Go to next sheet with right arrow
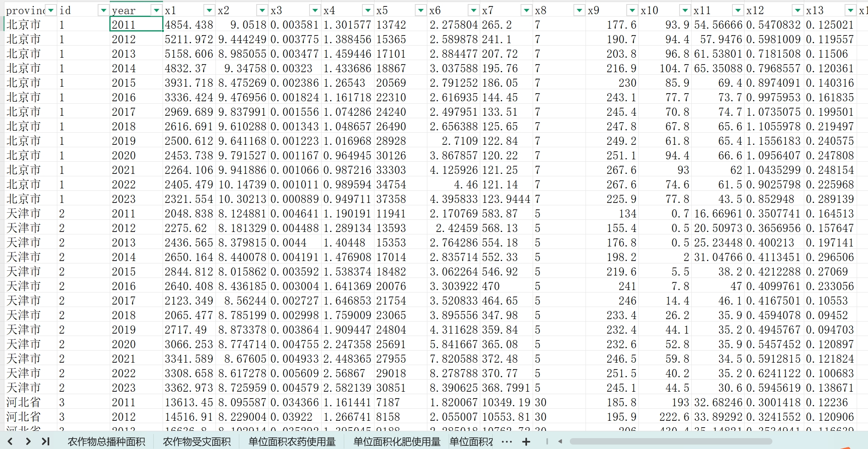This screenshot has height=449, width=868. [28, 441]
